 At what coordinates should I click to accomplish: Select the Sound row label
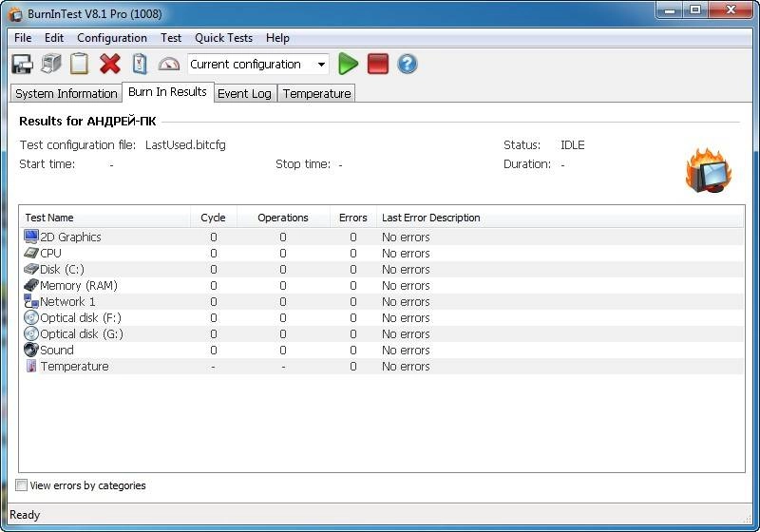point(57,350)
